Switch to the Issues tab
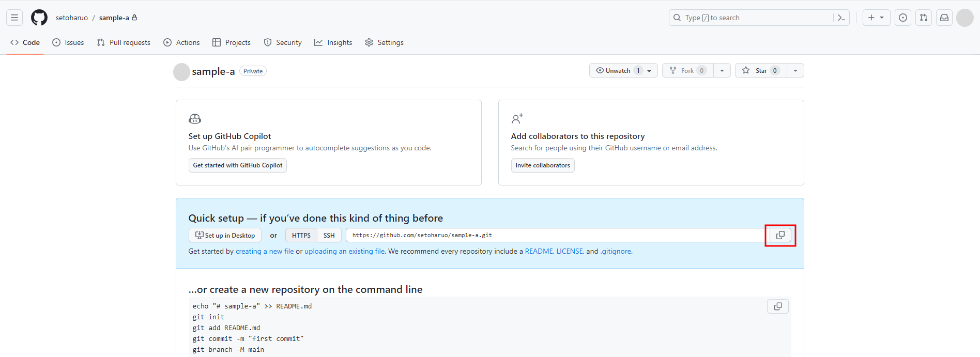Image resolution: width=980 pixels, height=357 pixels. (68, 42)
